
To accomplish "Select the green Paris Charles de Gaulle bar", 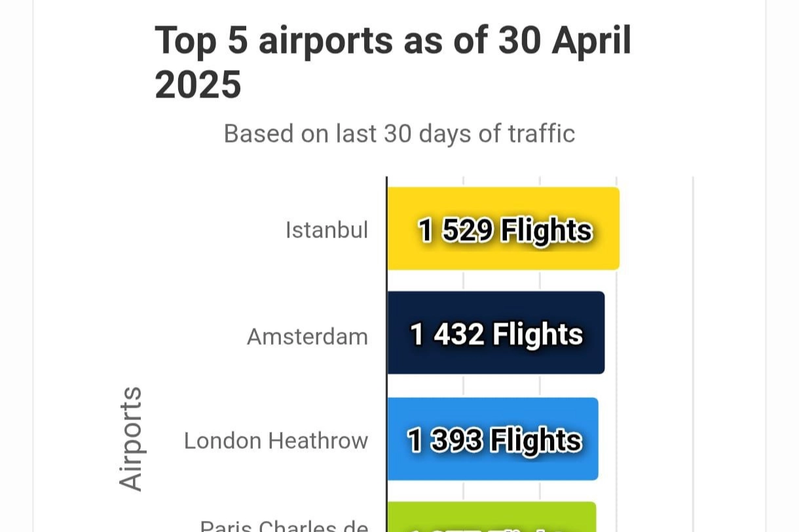I will tap(491, 517).
